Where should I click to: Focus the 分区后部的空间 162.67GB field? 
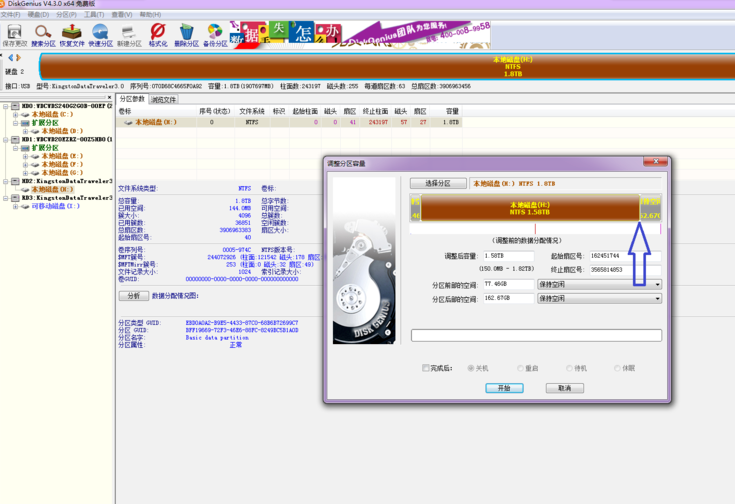click(x=509, y=299)
